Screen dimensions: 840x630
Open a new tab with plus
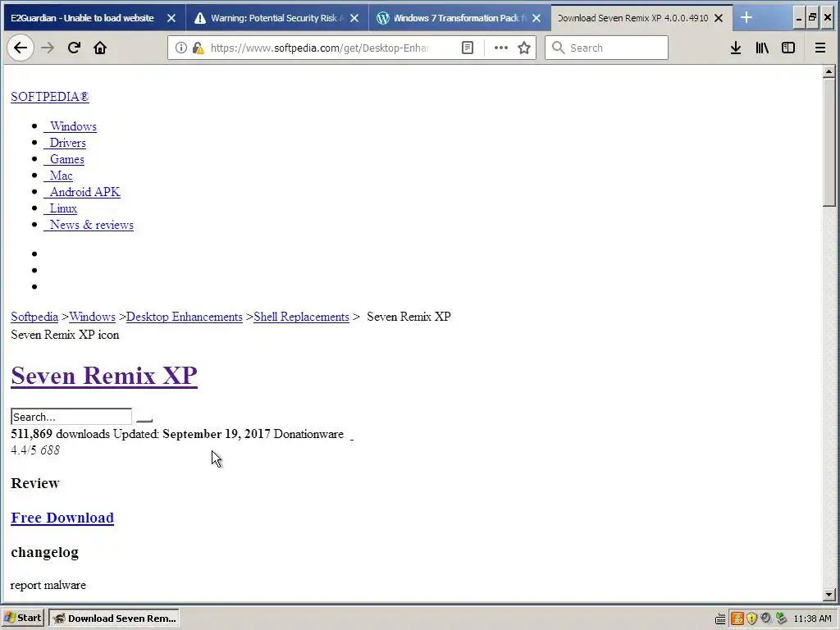[746, 18]
